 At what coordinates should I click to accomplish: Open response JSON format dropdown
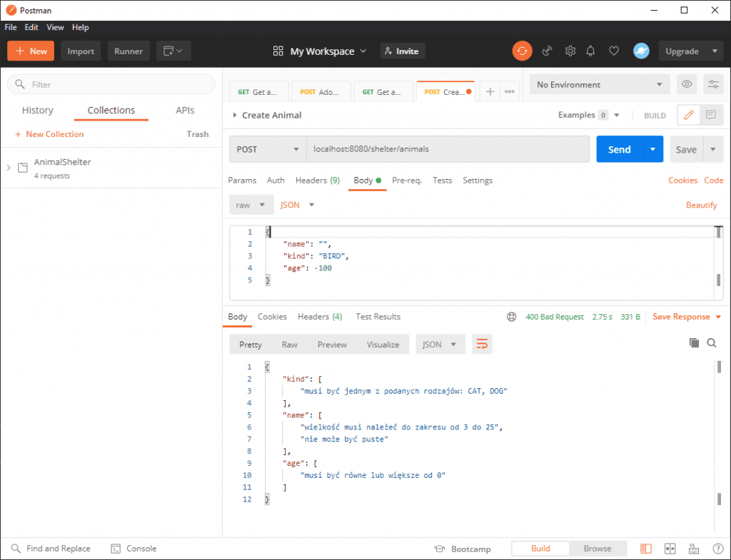(440, 345)
